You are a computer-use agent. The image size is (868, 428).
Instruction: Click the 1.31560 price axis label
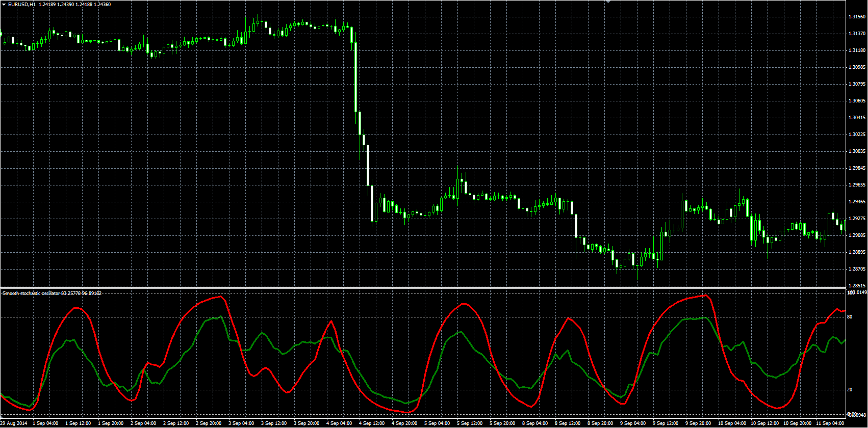pyautogui.click(x=857, y=17)
